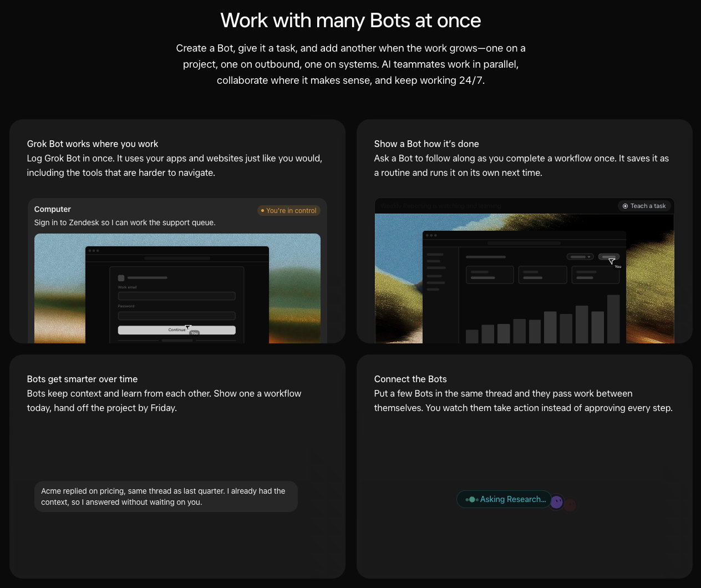Click the window dots of the dashboard mockup window
Viewport: 701px width, 588px height.
(431, 235)
